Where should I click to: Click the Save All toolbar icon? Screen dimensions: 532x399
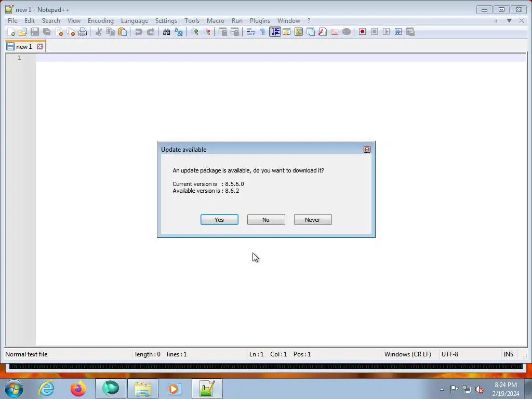tap(47, 32)
